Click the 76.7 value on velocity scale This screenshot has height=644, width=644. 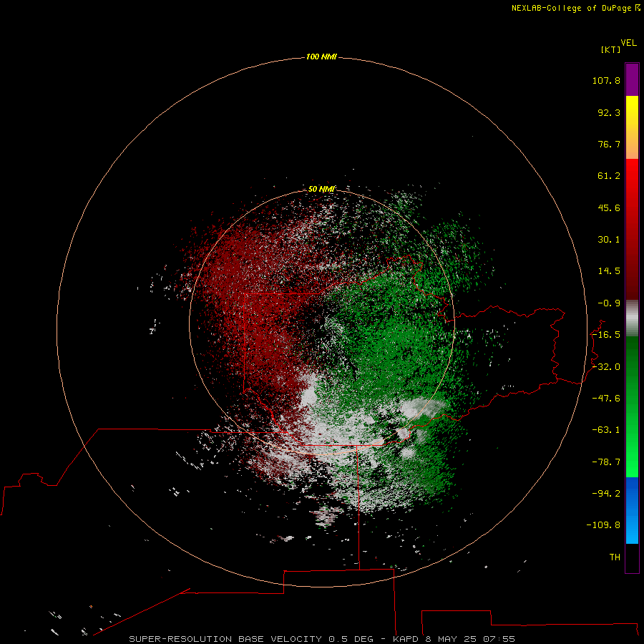[609, 144]
